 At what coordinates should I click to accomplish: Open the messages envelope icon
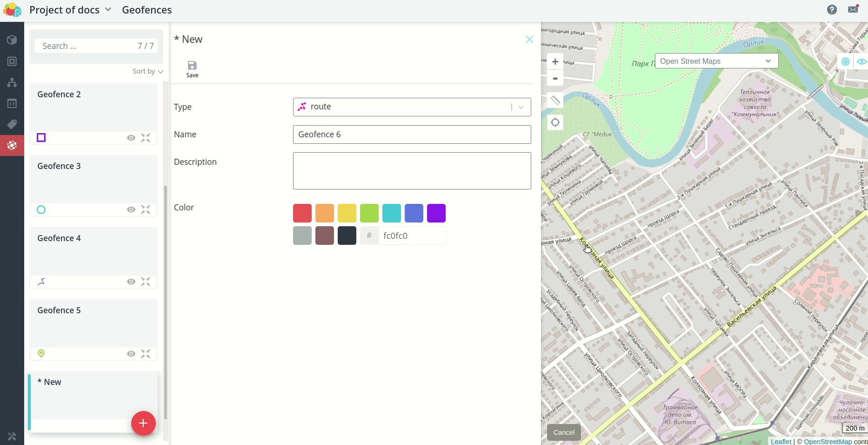pos(853,10)
